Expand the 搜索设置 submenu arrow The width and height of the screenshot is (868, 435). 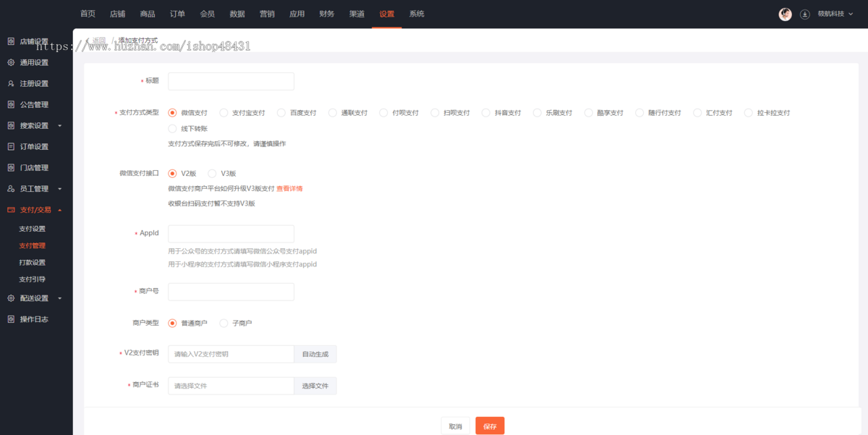tap(60, 126)
